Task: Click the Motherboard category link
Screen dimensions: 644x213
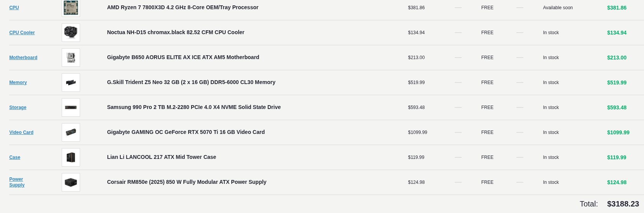Action: (23, 58)
